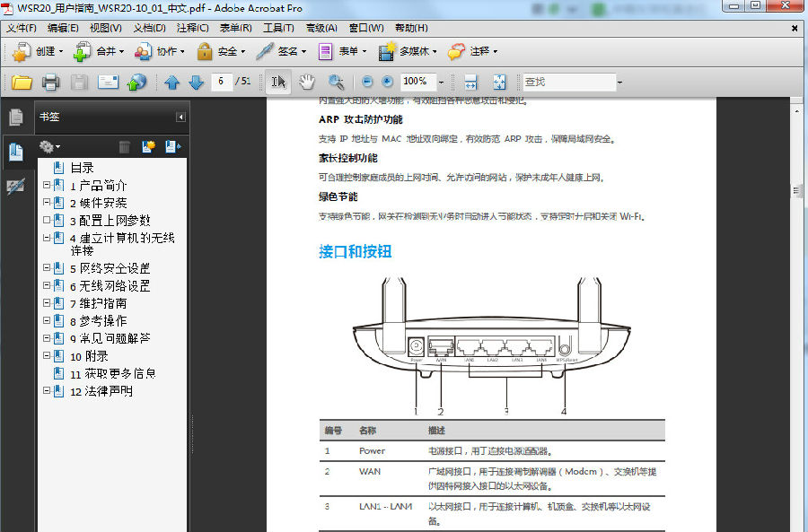Jump to bookmark '9 常见问题解答'

(110, 339)
